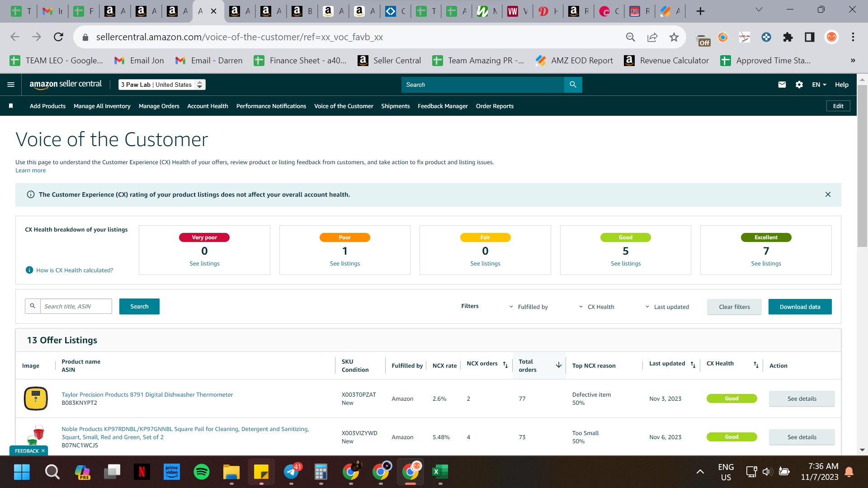The height and width of the screenshot is (488, 868).
Task: Open the 3 Paw Lab account selector
Action: pos(162,85)
